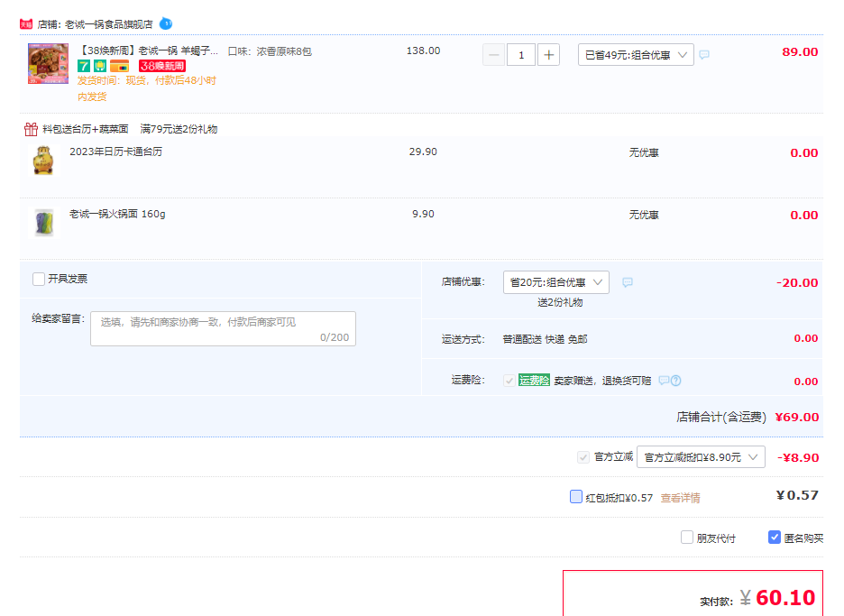
Task: Uncheck the 匿名购买 checkbox
Action: coord(775,538)
